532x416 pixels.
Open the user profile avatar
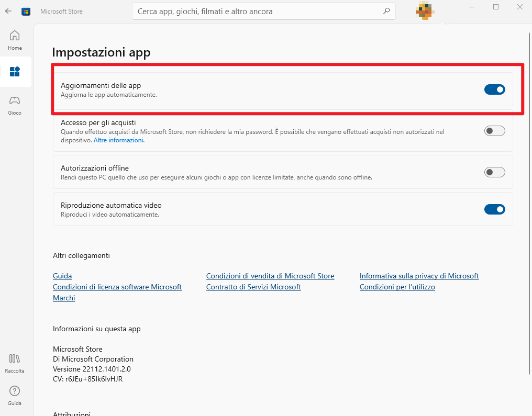(425, 10)
